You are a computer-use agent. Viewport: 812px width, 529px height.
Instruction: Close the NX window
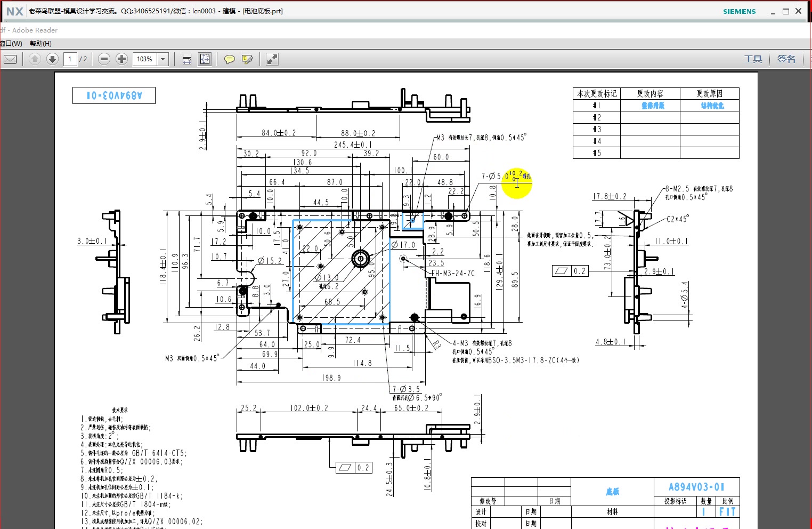(x=798, y=11)
